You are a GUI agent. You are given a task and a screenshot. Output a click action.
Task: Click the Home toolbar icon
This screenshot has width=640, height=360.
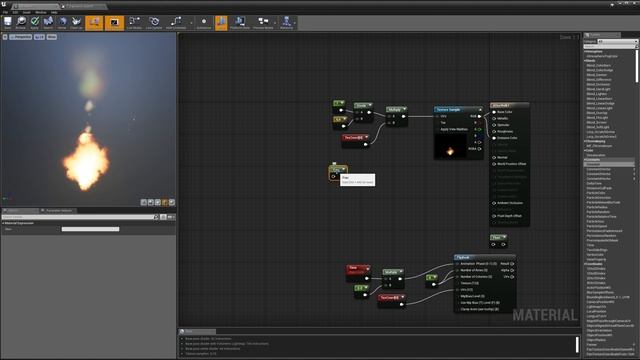pyautogui.click(x=62, y=23)
